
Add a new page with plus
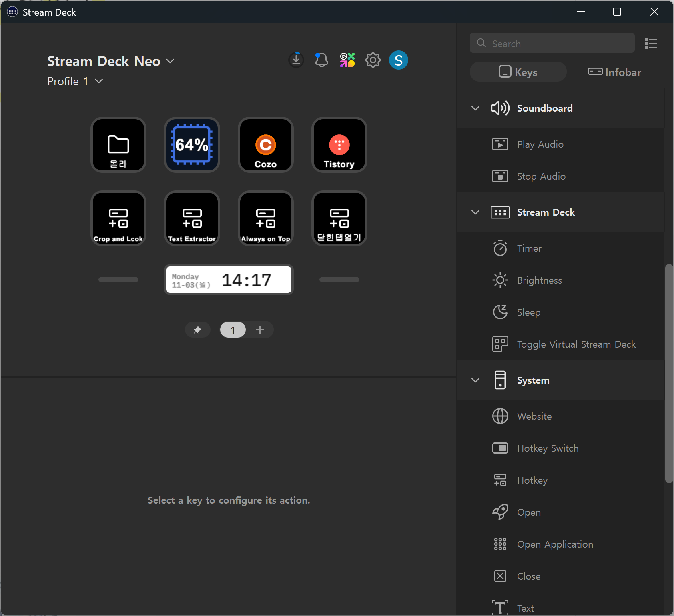tap(260, 330)
